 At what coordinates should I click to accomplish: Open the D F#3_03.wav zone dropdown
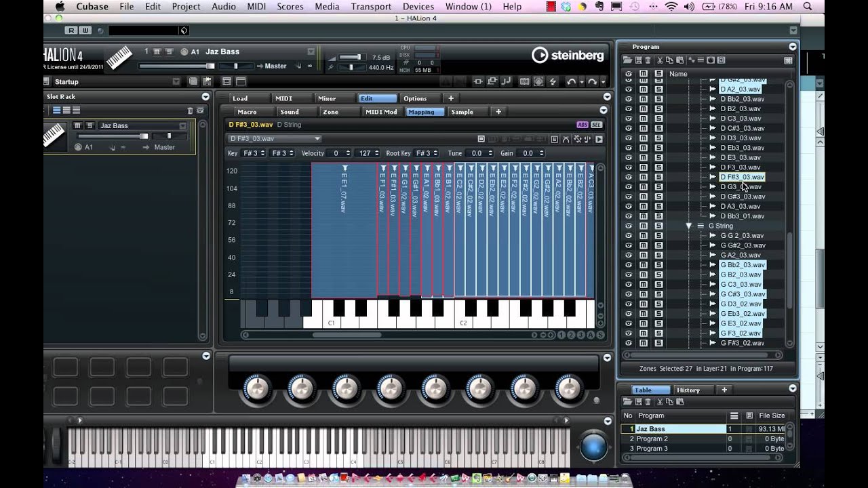coord(275,139)
